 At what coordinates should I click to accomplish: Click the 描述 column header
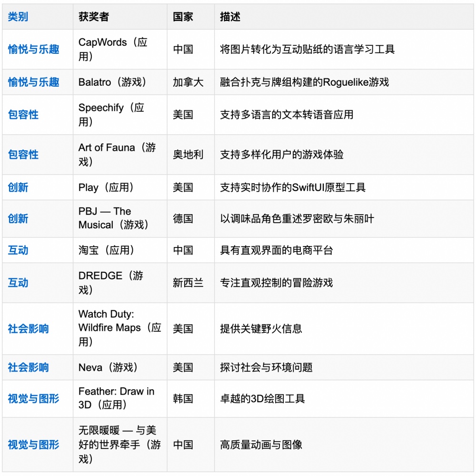pyautogui.click(x=231, y=17)
